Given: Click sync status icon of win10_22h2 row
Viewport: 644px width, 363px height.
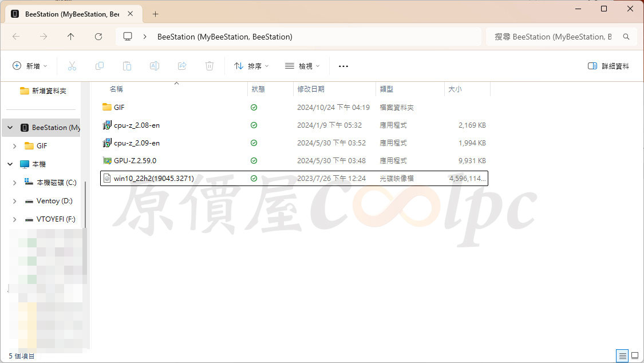Looking at the screenshot, I should 254,178.
